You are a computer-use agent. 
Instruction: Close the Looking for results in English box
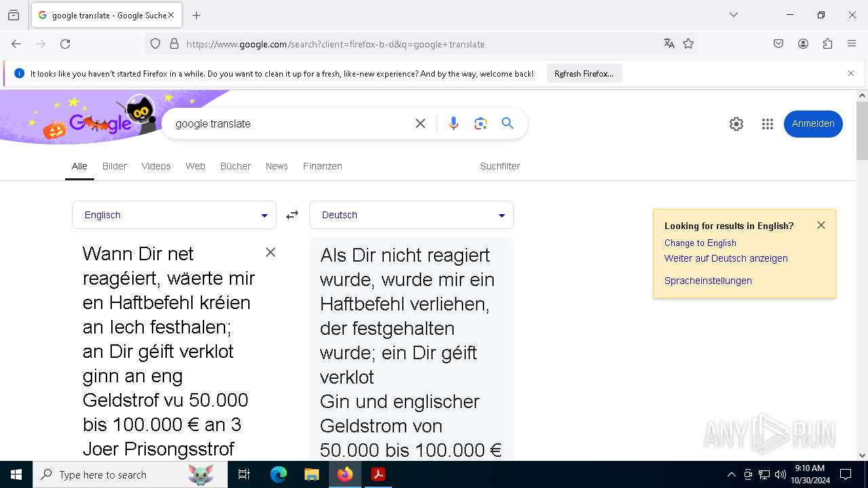821,225
